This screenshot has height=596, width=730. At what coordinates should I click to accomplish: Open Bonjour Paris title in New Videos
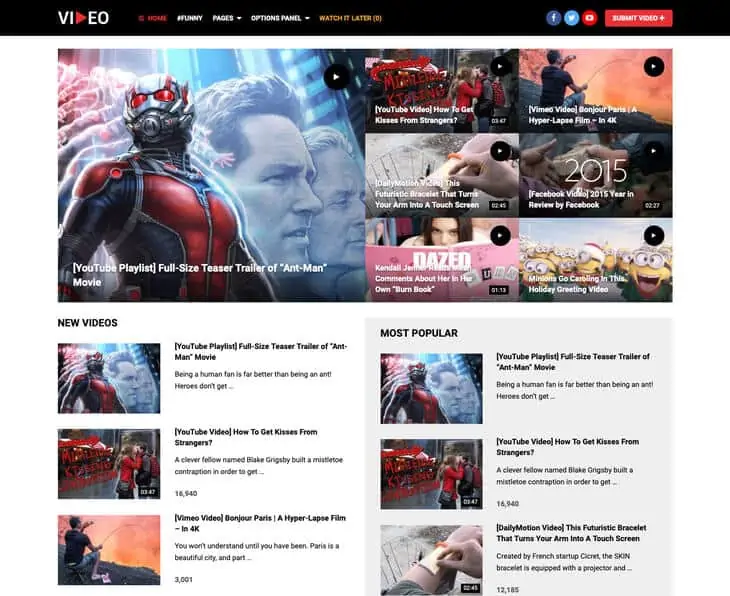click(260, 523)
